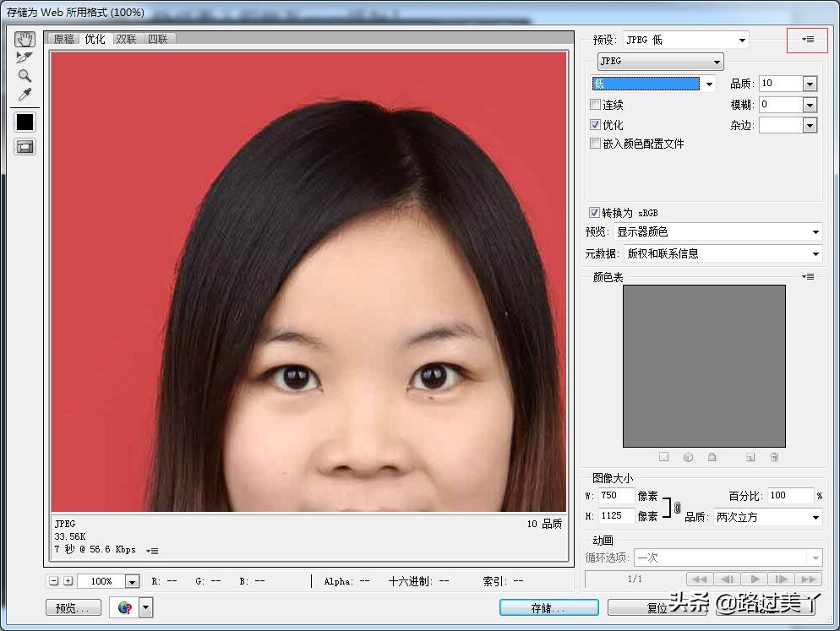Open the 颜色表 panel menu icon
Viewport: 840px width, 631px height.
pos(808,277)
